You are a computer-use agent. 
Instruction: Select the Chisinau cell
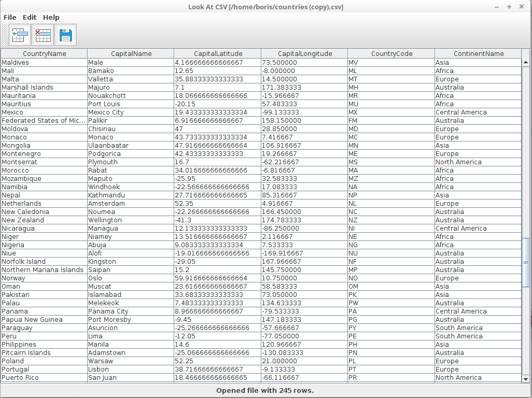click(131, 129)
